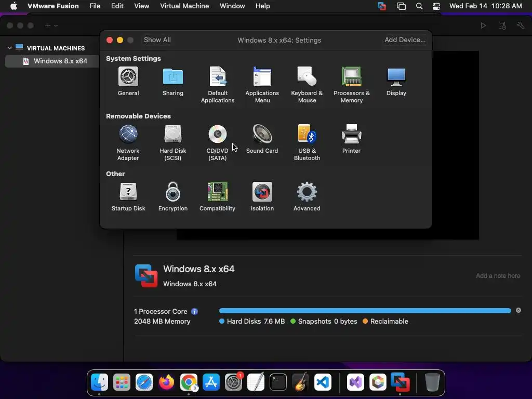Open the snapshots toolbar icon
Screen dimensions: 532x399
502,25
